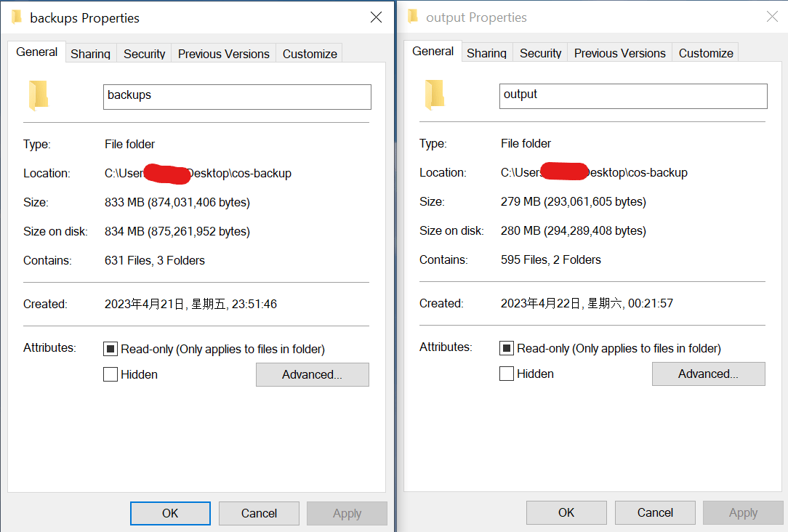Close the backups Properties dialog
This screenshot has height=532, width=788.
[x=376, y=17]
